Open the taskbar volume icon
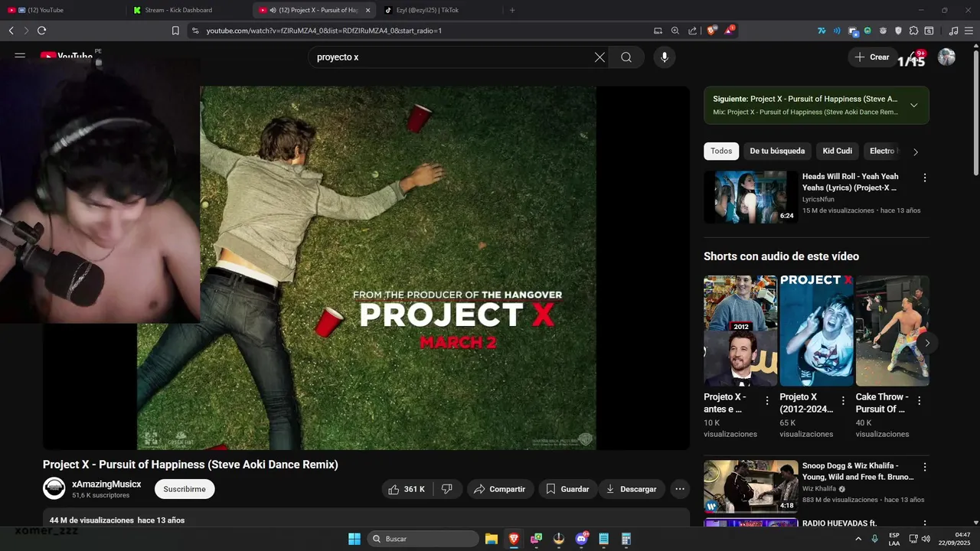The width and height of the screenshot is (980, 551). pos(926,539)
